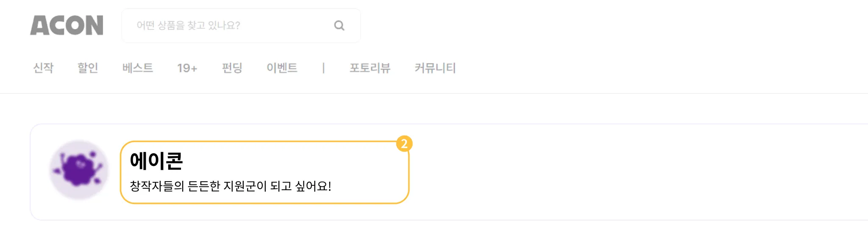Navigate to 펀딩 page
Screen dimensions: 868x243
pyautogui.click(x=232, y=68)
